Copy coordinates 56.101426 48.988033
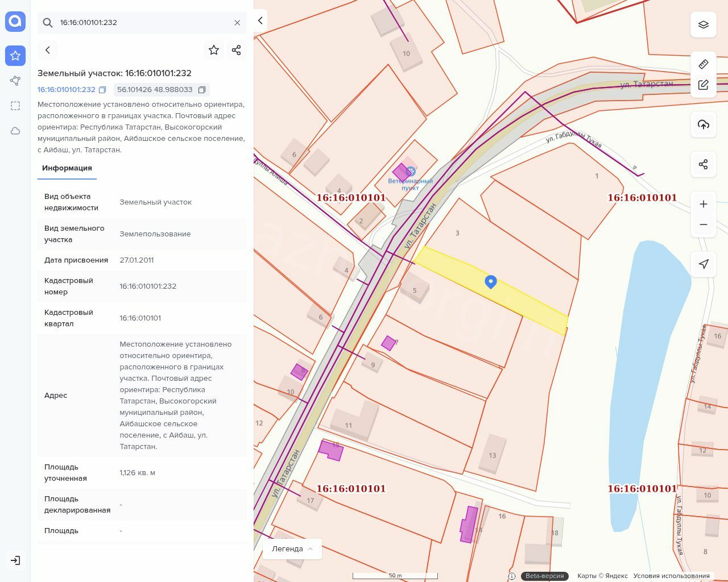 click(x=202, y=90)
